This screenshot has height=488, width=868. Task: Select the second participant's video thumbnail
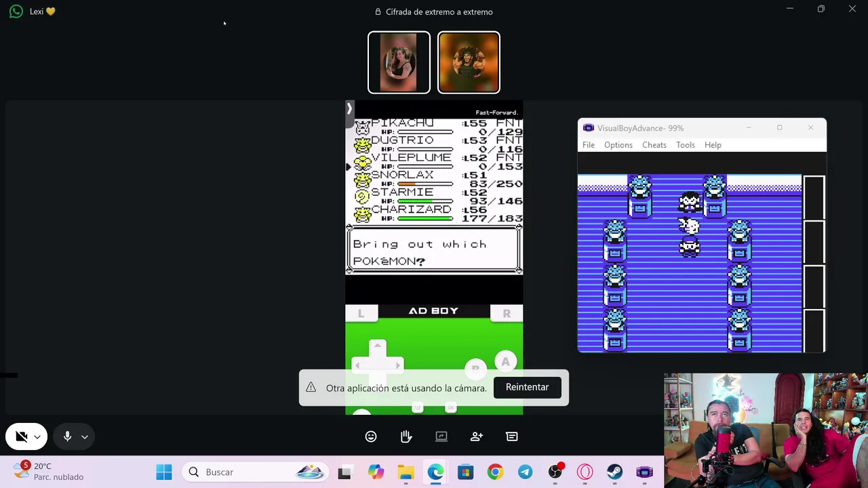tap(469, 62)
